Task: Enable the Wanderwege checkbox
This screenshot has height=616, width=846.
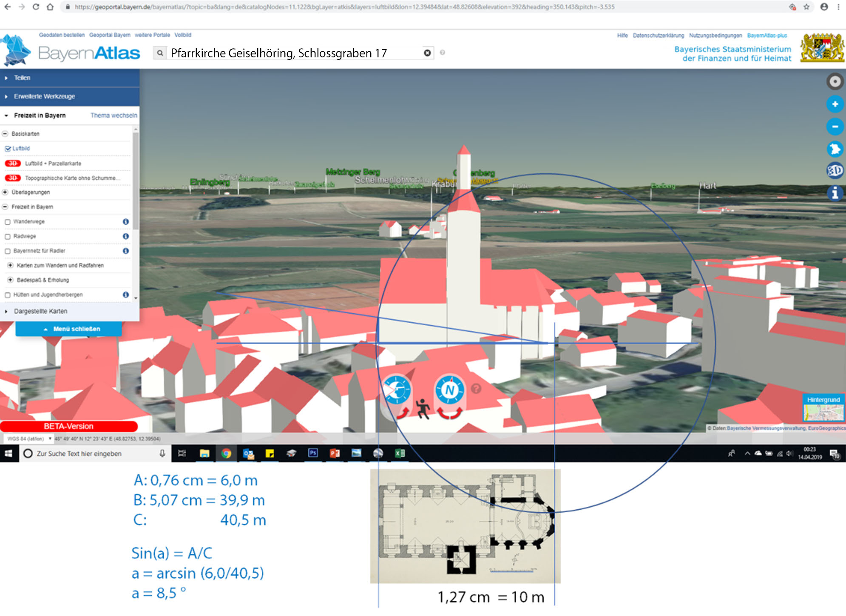Action: pos(8,222)
